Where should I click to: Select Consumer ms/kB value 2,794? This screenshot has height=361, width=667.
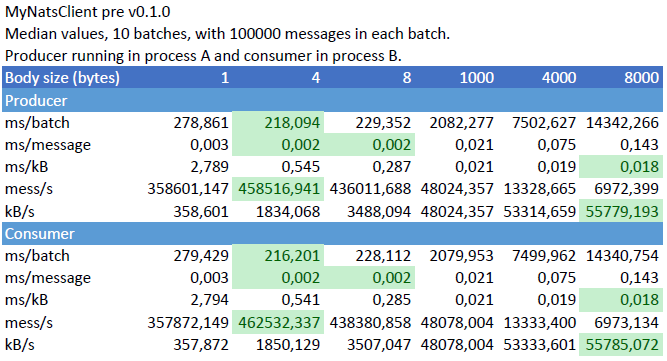(x=210, y=300)
